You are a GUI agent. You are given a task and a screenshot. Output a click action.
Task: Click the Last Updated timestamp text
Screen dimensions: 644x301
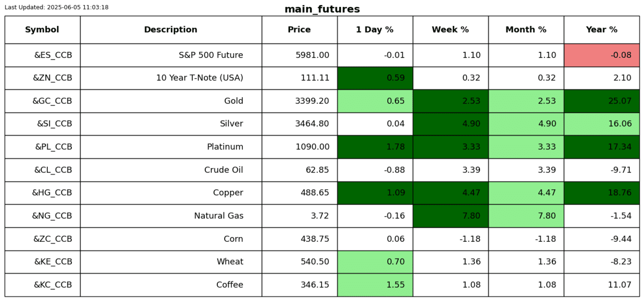[56, 7]
